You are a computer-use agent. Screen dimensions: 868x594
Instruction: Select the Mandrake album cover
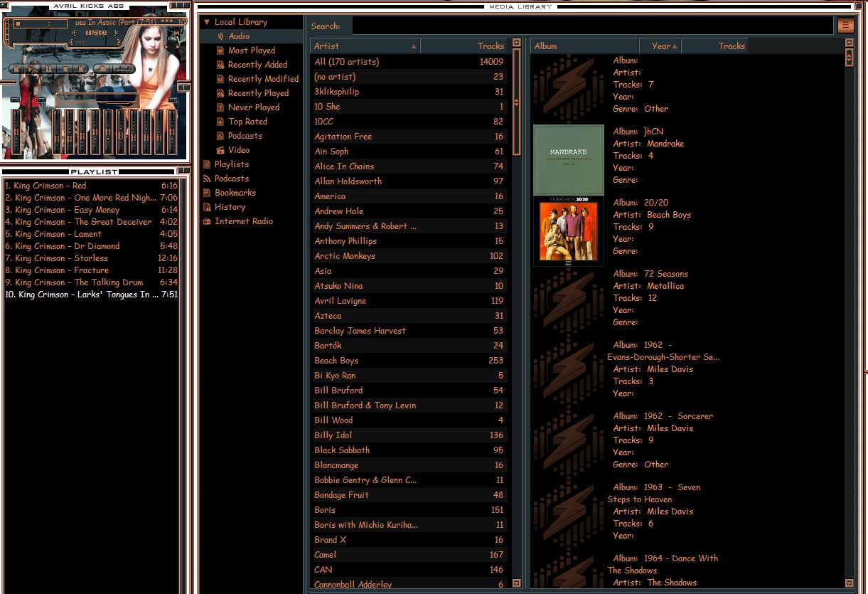pyautogui.click(x=569, y=160)
